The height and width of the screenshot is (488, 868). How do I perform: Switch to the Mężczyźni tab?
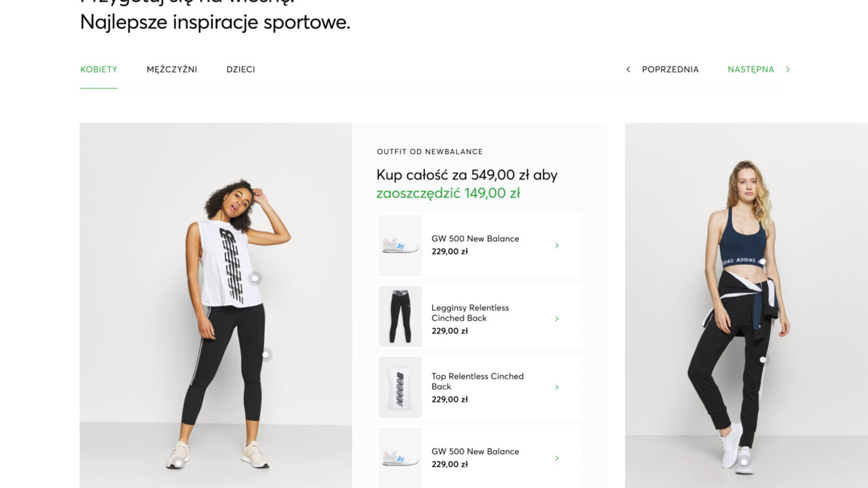[x=172, y=69]
